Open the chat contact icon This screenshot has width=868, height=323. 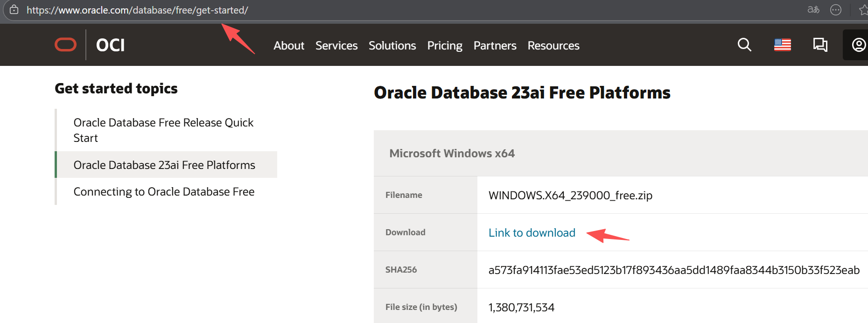pos(820,45)
